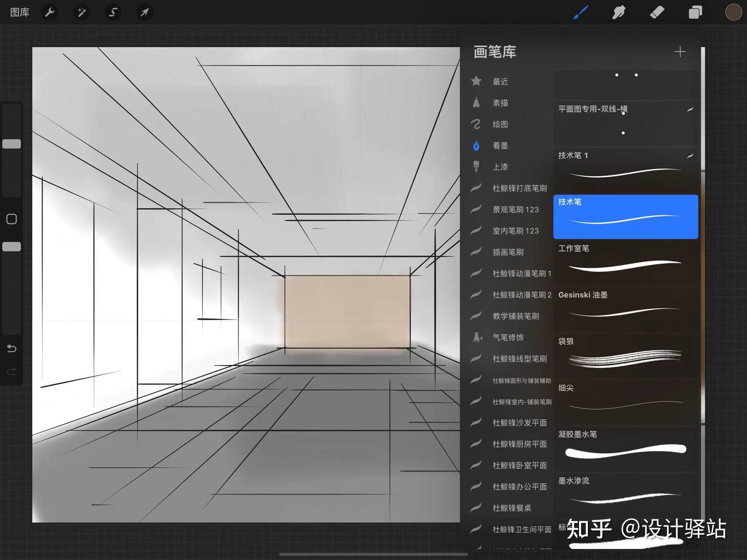
Task: Open the 气笔修饰 airbrush set
Action: (x=510, y=337)
